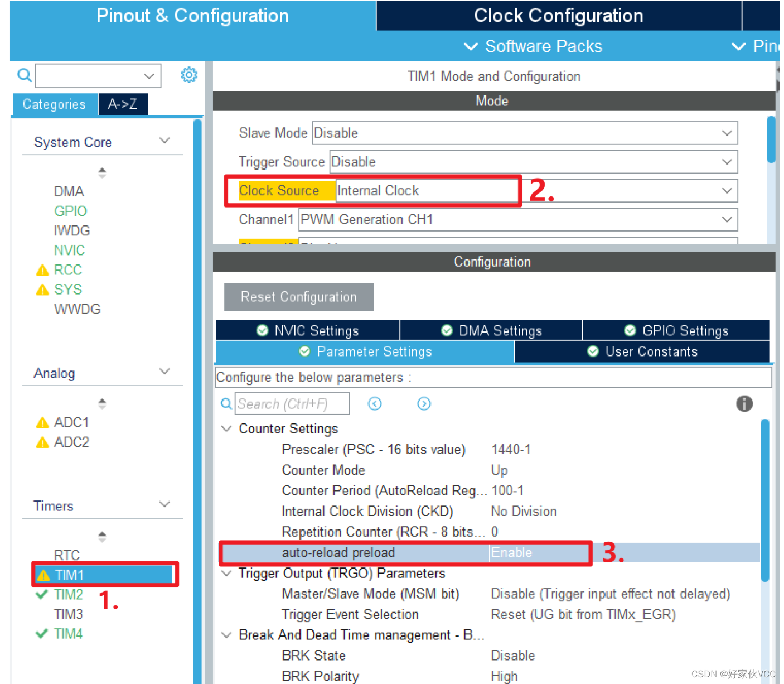This screenshot has height=684, width=784.
Task: Click the TIM4 green checkmark icon
Action: point(41,634)
